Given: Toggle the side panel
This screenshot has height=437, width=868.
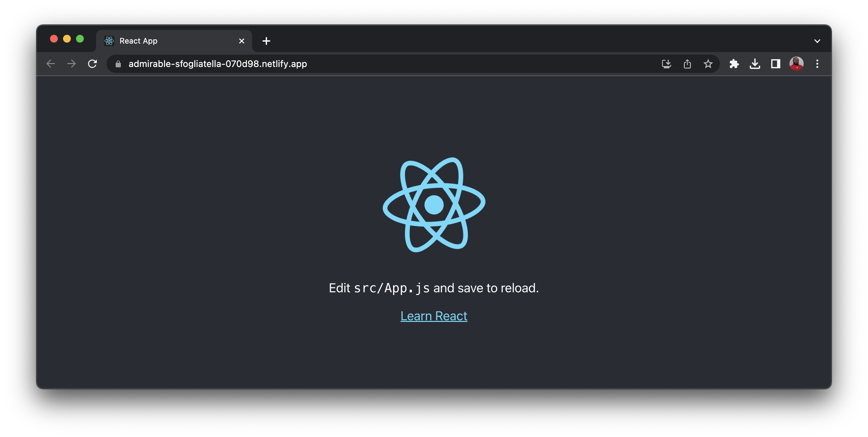Looking at the screenshot, I should [776, 64].
